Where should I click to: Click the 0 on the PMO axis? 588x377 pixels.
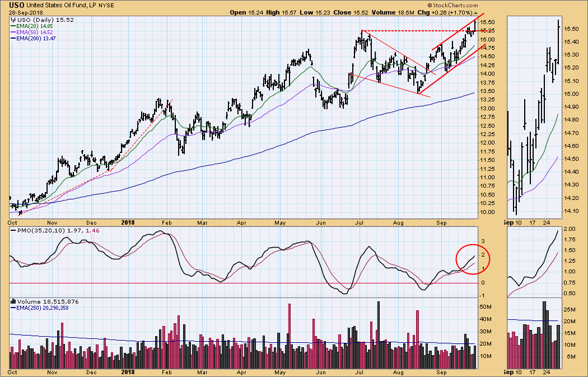click(x=483, y=283)
